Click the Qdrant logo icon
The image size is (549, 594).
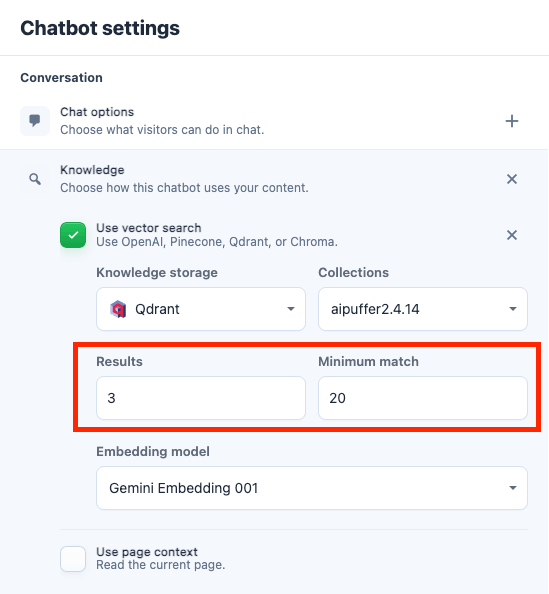pos(118,309)
